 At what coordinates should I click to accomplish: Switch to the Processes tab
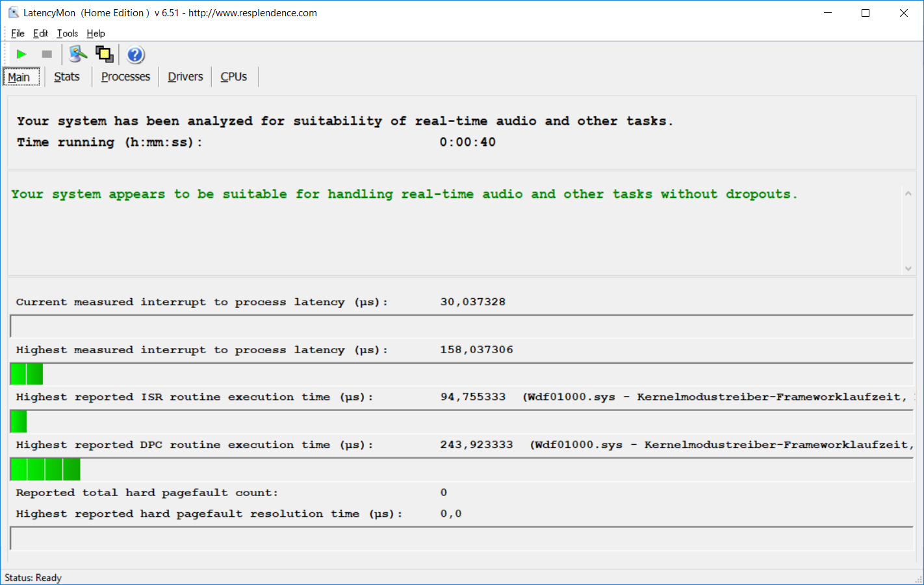click(125, 77)
